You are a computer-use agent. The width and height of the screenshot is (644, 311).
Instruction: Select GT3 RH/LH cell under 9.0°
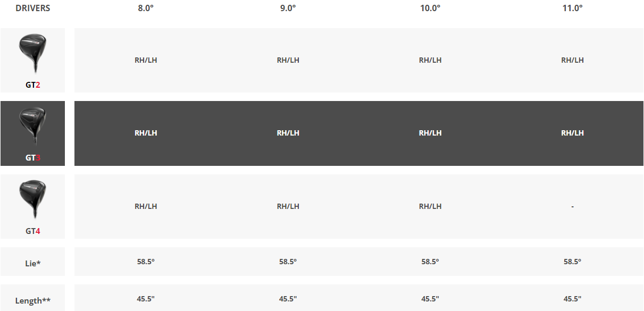pos(288,133)
